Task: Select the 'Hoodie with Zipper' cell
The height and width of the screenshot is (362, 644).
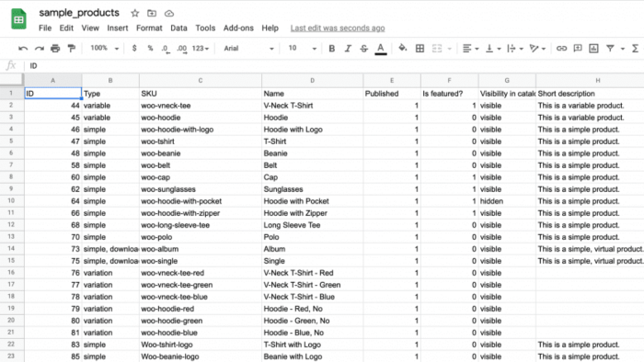Action: (x=312, y=213)
